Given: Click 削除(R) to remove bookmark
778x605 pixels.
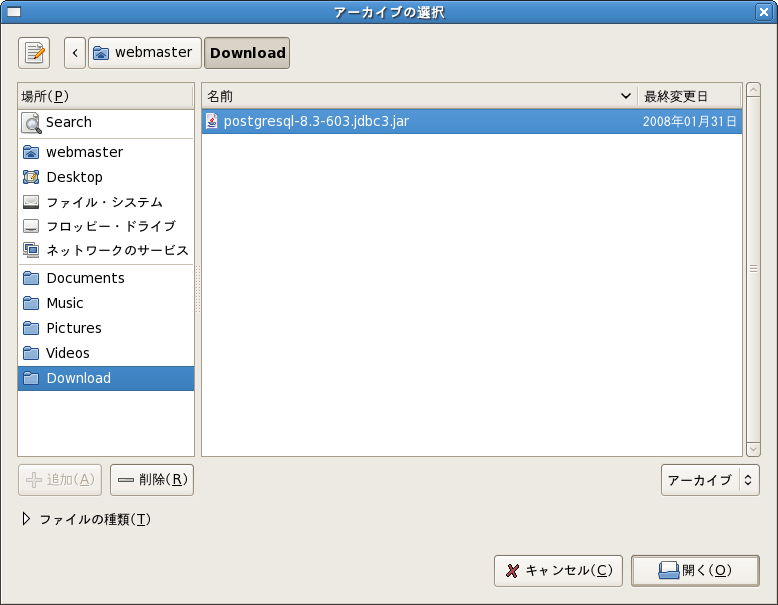Looking at the screenshot, I should pyautogui.click(x=152, y=480).
